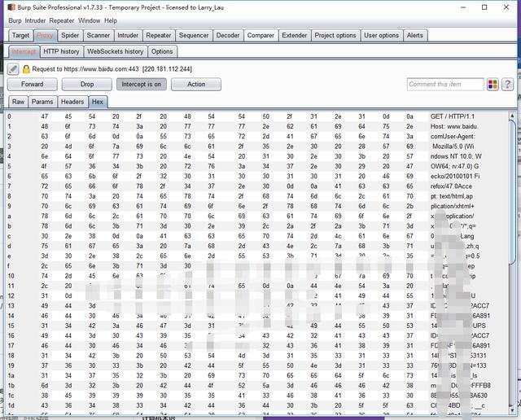
Task: Click the 'comUser-Agent:' ASCII cell
Action: pos(453,136)
